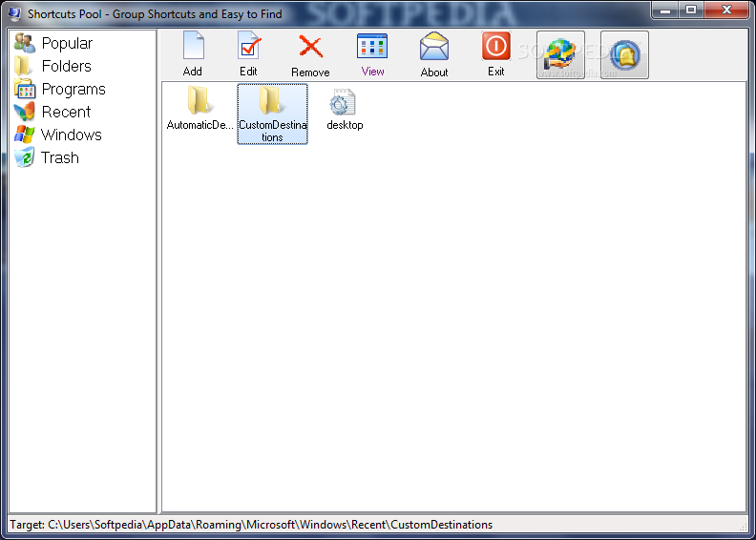756x540 pixels.
Task: Change layout with the View icon
Action: (x=371, y=47)
